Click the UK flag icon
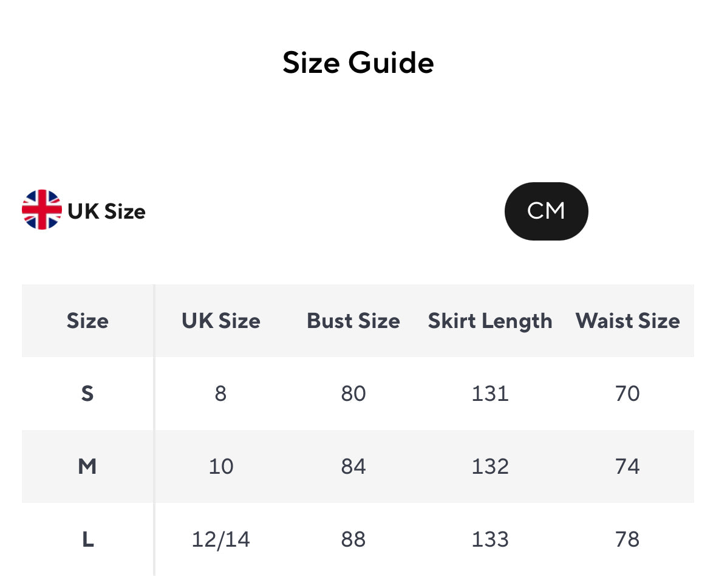The width and height of the screenshot is (716, 588). click(42, 210)
